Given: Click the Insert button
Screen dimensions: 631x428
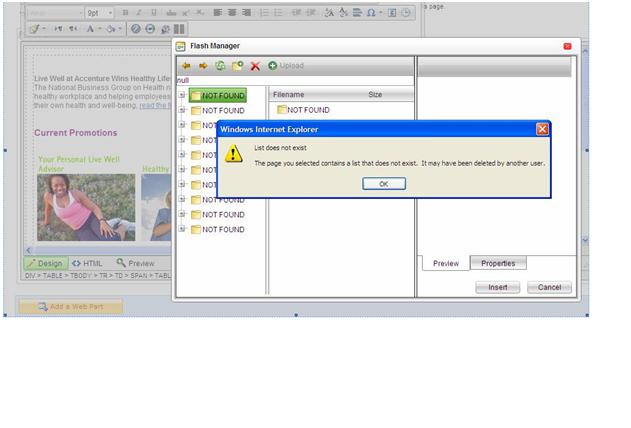Looking at the screenshot, I should point(498,287).
